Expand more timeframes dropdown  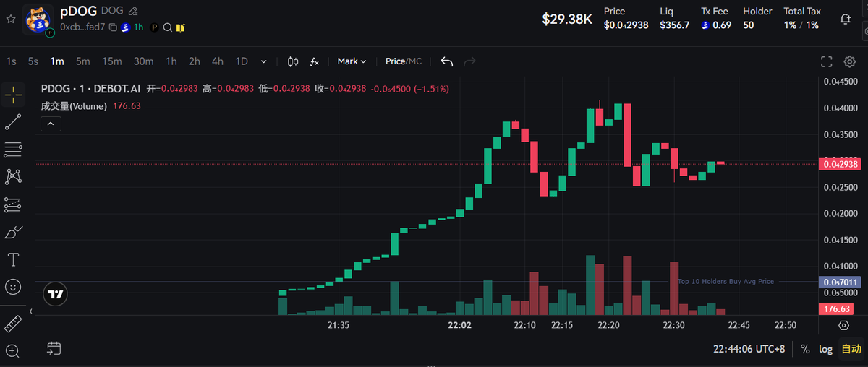tap(264, 62)
